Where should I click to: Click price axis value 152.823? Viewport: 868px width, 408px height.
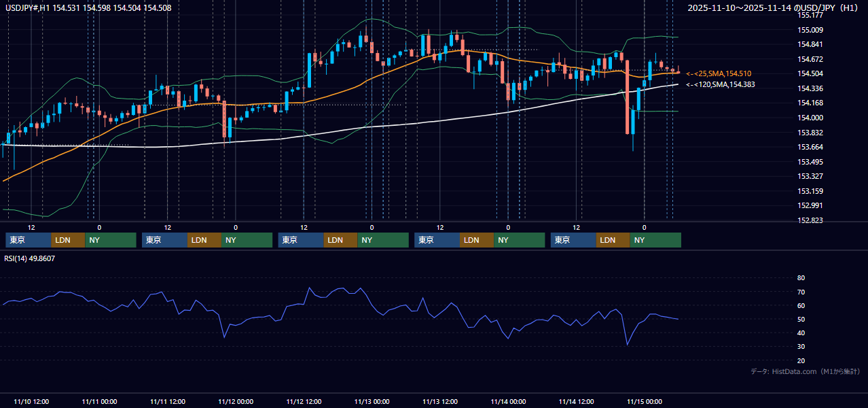pos(810,220)
